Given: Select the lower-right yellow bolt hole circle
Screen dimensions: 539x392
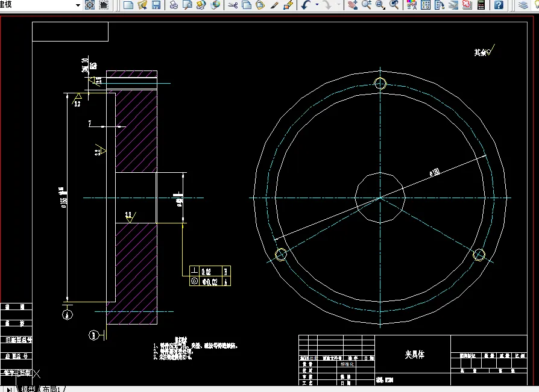Looking at the screenshot, I should point(479,255).
